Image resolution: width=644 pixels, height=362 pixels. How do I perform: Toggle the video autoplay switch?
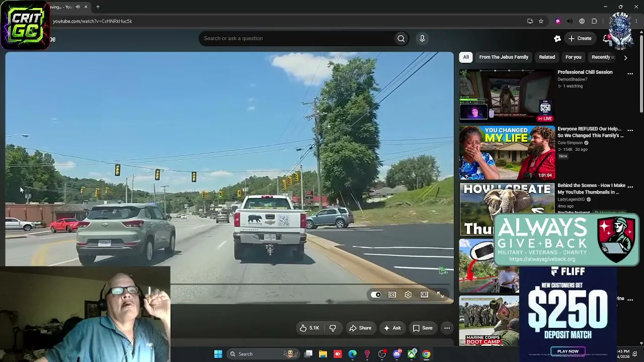[x=376, y=295]
